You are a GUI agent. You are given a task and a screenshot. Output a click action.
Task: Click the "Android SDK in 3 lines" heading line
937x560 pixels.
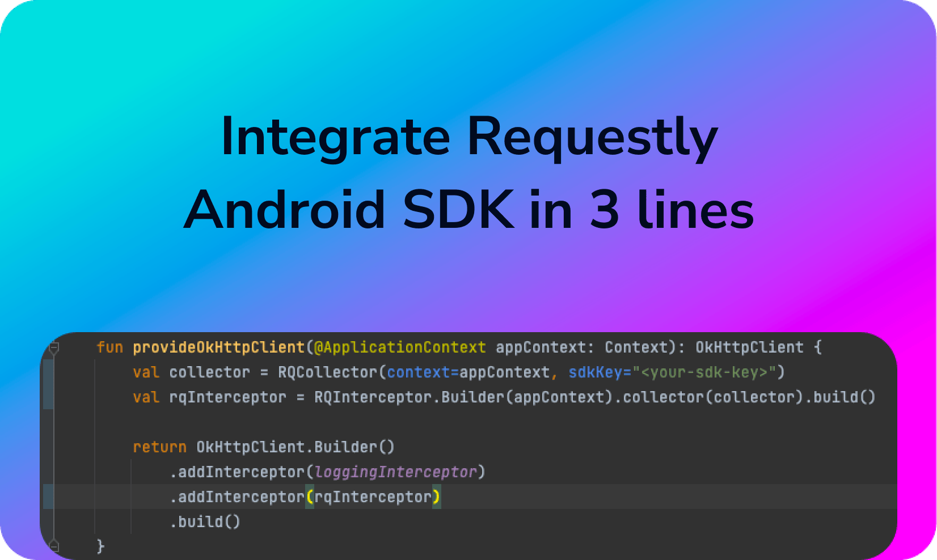click(x=469, y=209)
